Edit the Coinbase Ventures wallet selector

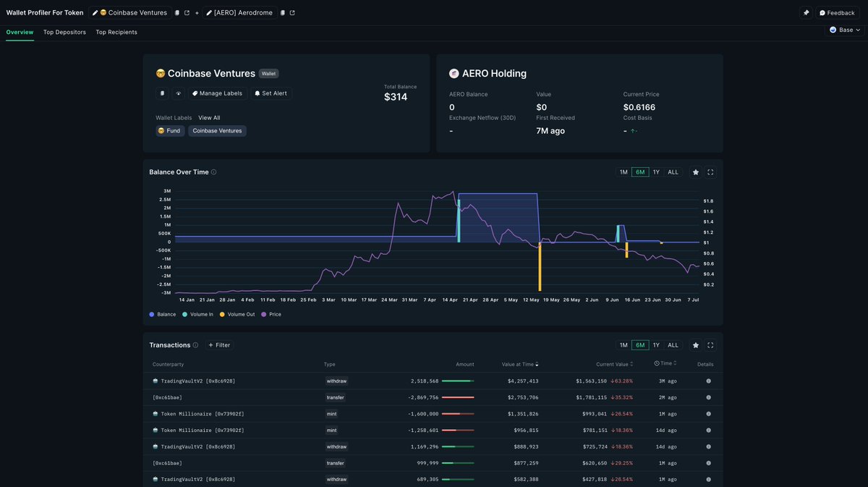click(130, 13)
